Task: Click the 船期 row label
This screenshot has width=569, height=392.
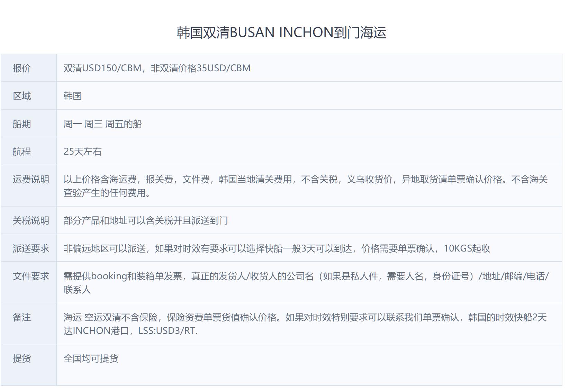Action: tap(22, 124)
